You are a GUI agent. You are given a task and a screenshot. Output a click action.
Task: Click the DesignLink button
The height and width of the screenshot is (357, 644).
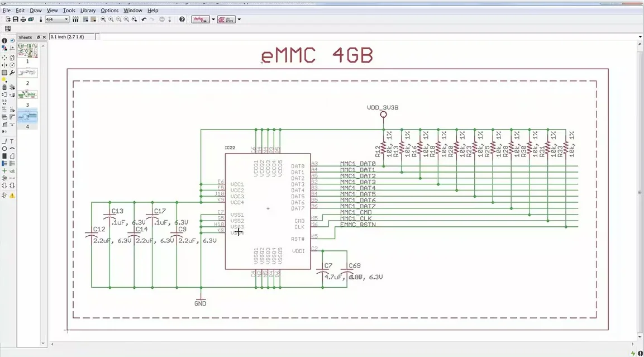(x=200, y=19)
